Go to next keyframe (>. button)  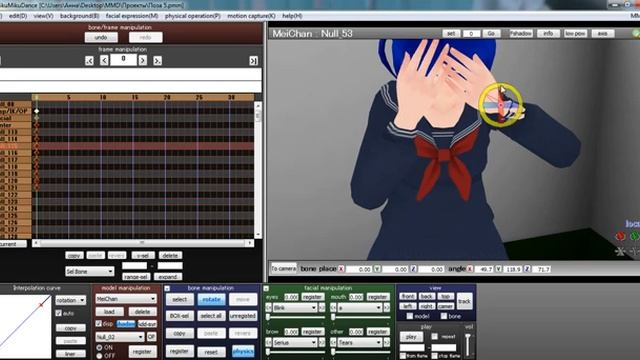pyautogui.click(x=157, y=61)
